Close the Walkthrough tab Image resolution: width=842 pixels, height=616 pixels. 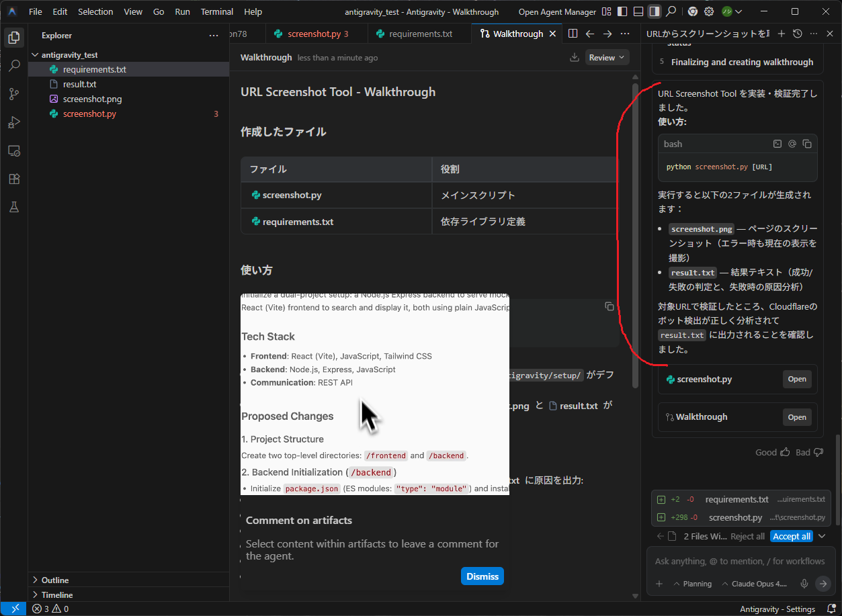[x=552, y=34]
